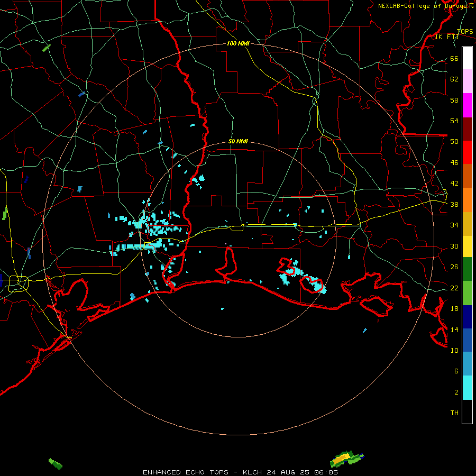Click the legend value "34"
This screenshot has width=476, height=476.
pos(454,225)
